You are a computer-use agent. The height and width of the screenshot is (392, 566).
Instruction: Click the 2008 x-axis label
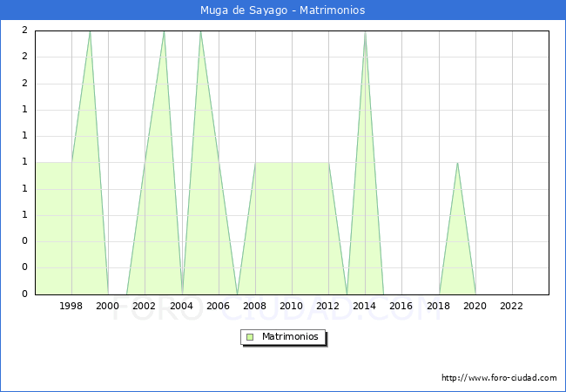tap(255, 306)
